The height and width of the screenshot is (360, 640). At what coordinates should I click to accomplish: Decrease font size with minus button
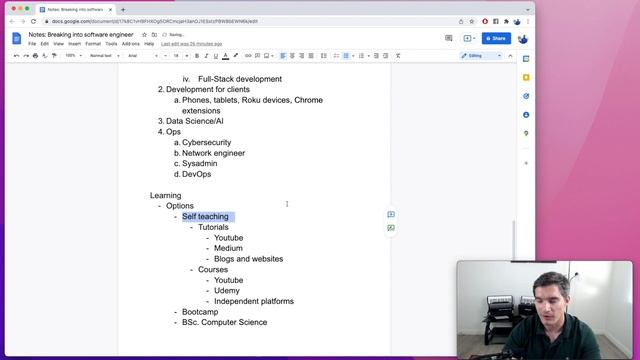165,56
